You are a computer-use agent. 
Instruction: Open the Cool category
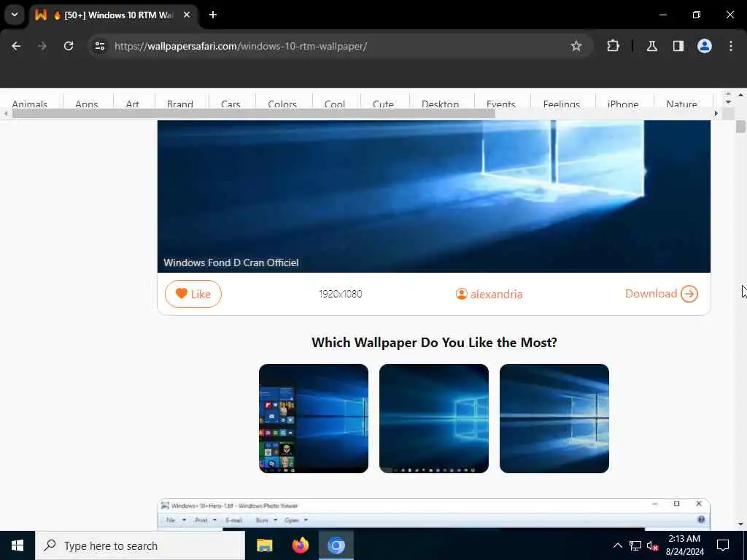[x=334, y=104]
